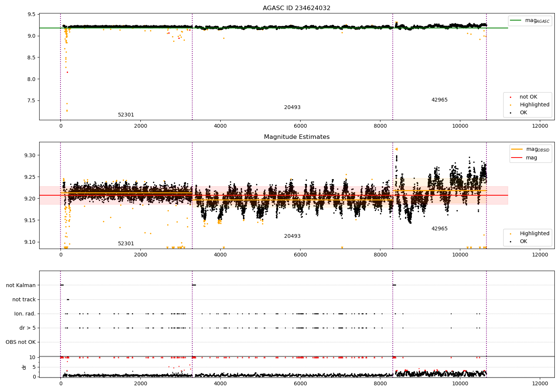The image size is (560, 392).
Task: Click the 'dr > 5' axis label
Action: 28,328
